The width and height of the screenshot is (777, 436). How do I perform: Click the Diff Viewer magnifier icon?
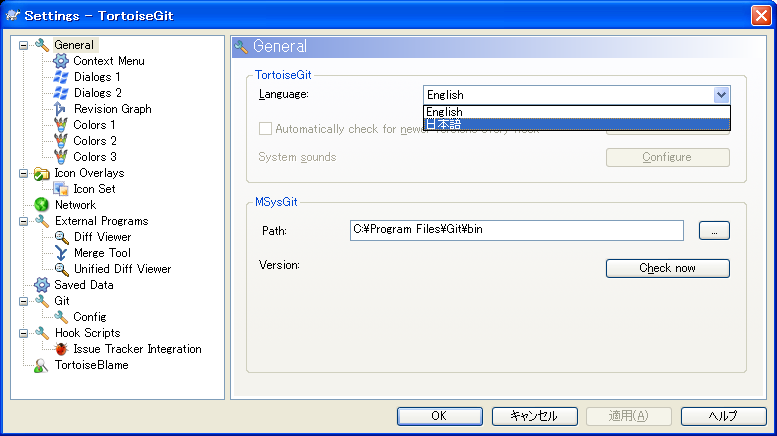(61, 237)
